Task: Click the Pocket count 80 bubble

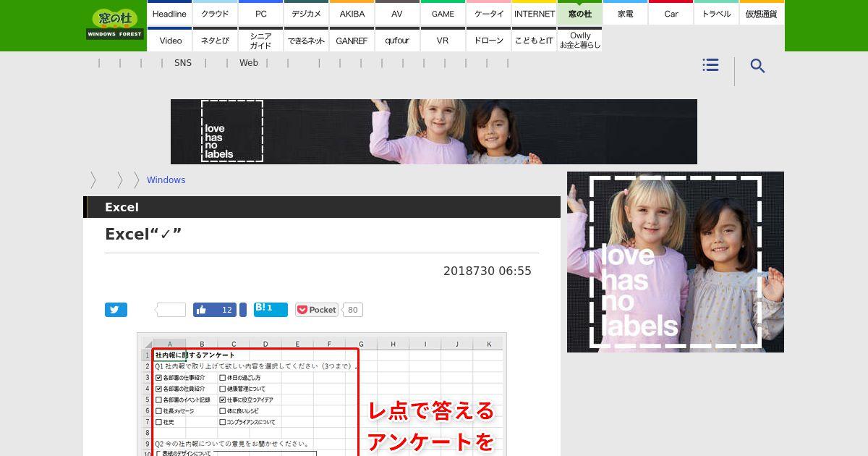Action: (352, 310)
